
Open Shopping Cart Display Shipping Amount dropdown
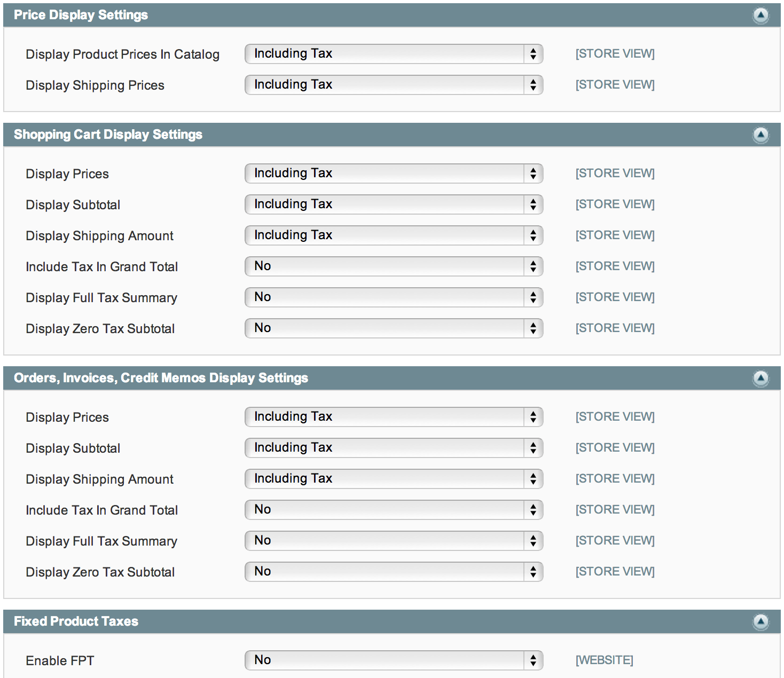394,235
